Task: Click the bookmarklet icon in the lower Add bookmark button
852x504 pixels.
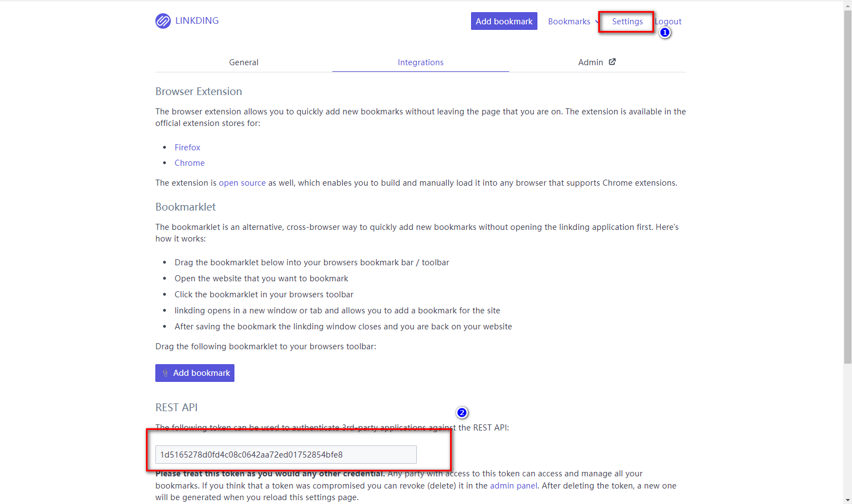Action: click(x=165, y=373)
